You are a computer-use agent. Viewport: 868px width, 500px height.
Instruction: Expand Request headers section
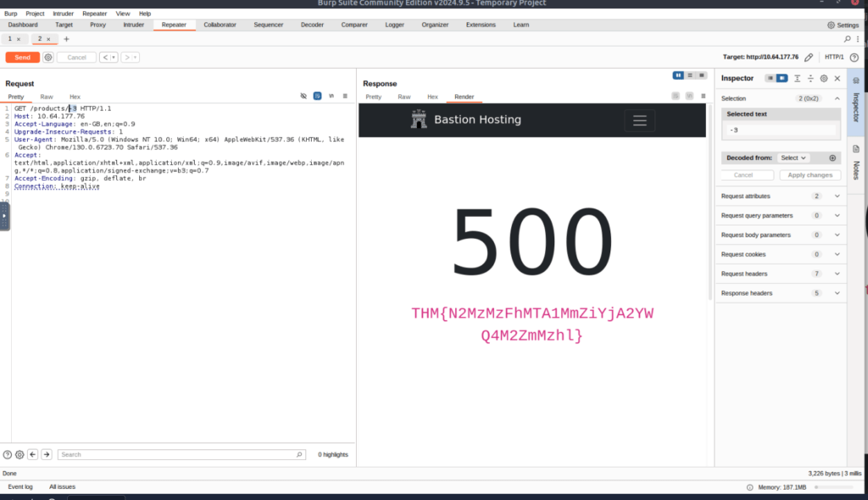click(781, 274)
